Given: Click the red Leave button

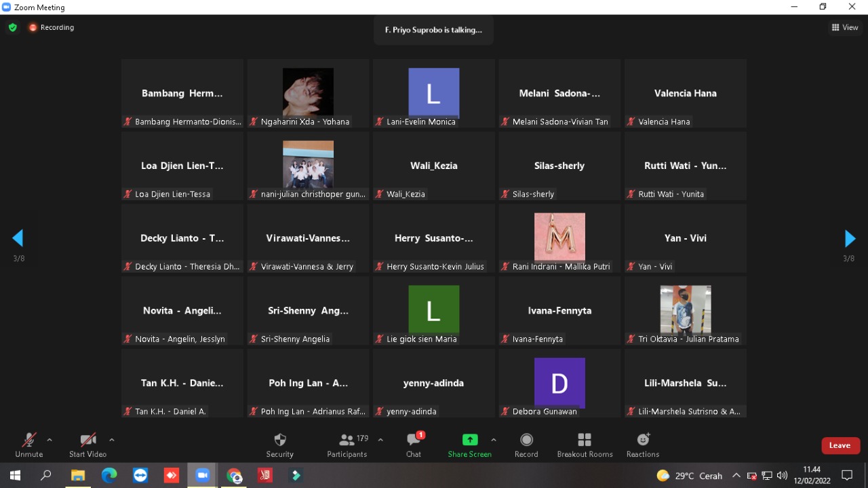Looking at the screenshot, I should click(840, 445).
